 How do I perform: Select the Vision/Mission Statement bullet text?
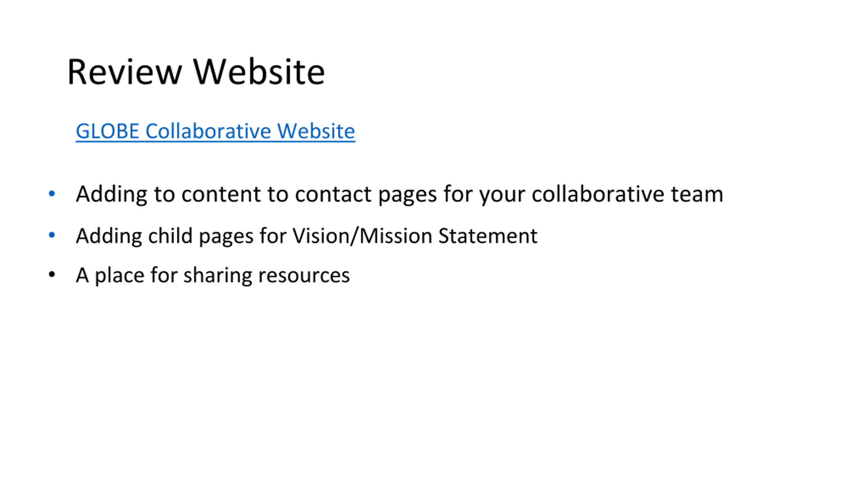pyautogui.click(x=307, y=236)
